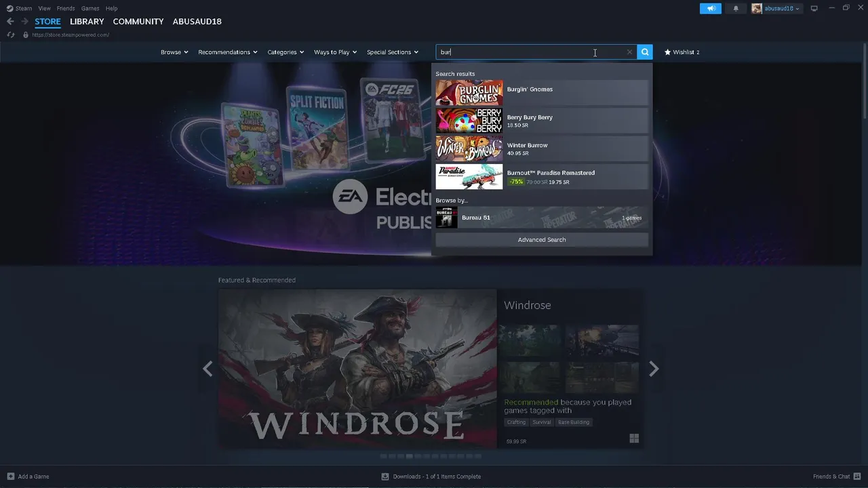Image resolution: width=868 pixels, height=488 pixels.
Task: Click the magnifier search button
Action: coord(645,52)
